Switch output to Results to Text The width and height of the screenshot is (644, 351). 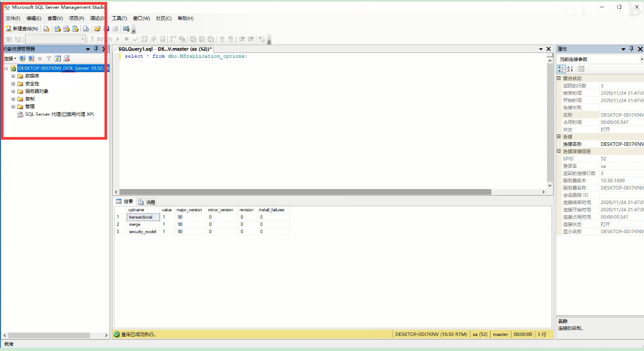pos(192,39)
